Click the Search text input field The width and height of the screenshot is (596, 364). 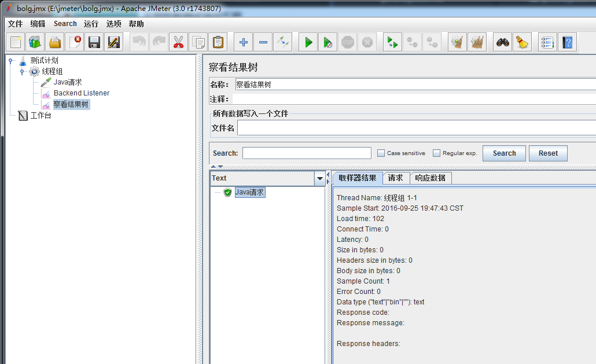click(307, 153)
